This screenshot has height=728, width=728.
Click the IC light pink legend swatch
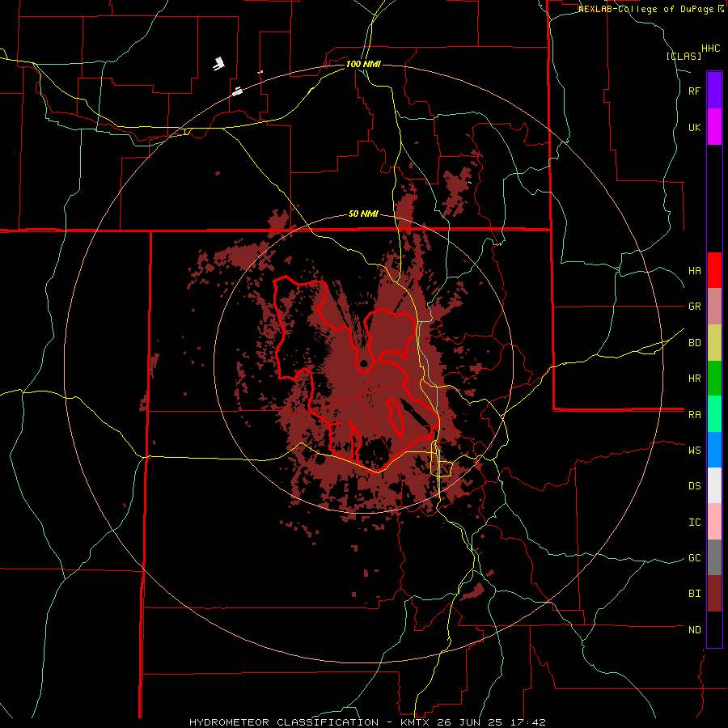coord(714,522)
